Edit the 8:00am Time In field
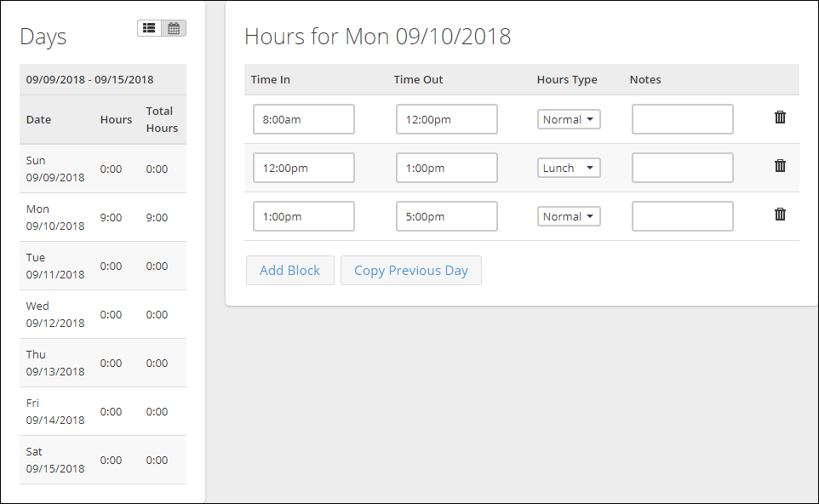819x504 pixels. (x=303, y=119)
